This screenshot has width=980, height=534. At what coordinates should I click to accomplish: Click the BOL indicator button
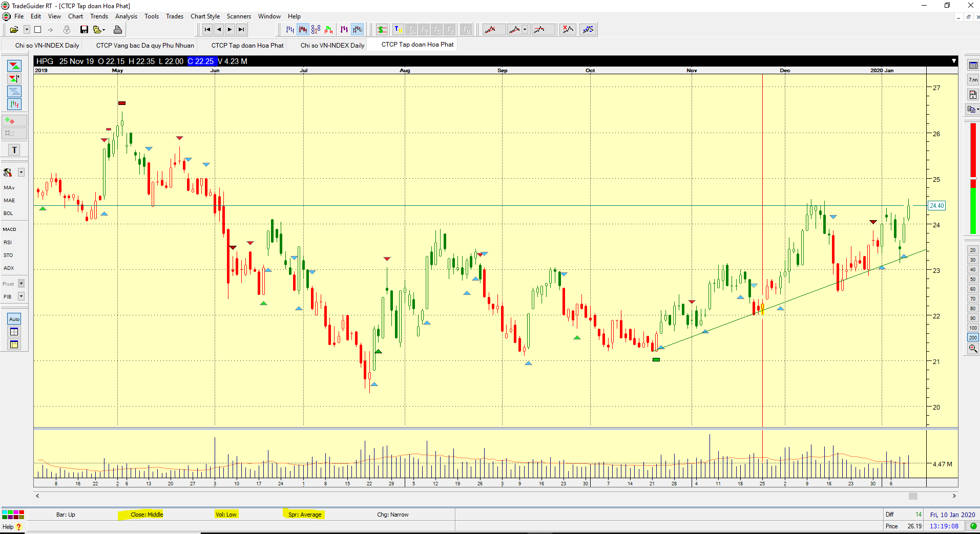[8, 213]
